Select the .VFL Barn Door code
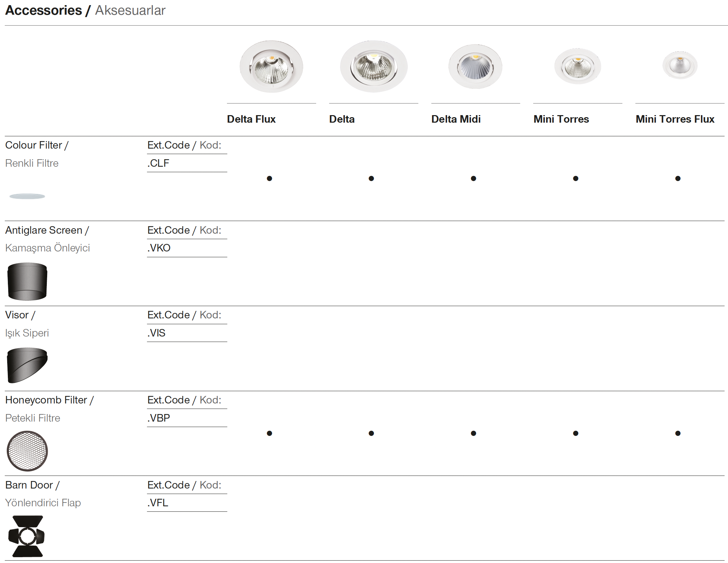The image size is (728, 563). (x=158, y=503)
